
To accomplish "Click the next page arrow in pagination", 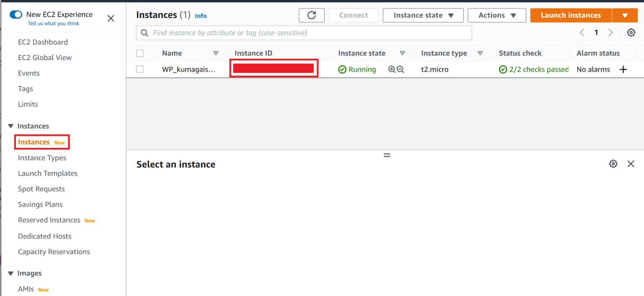I will (x=610, y=32).
